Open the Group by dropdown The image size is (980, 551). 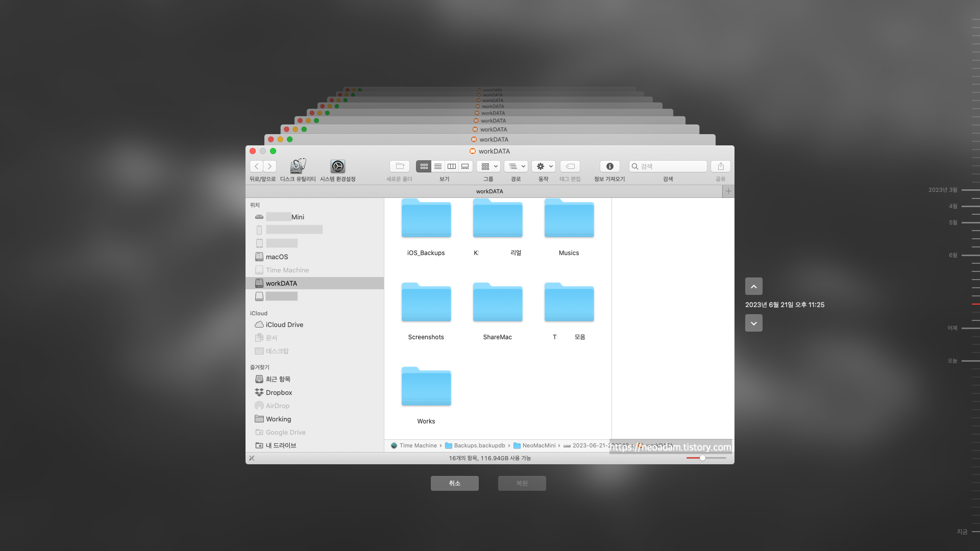tap(488, 166)
